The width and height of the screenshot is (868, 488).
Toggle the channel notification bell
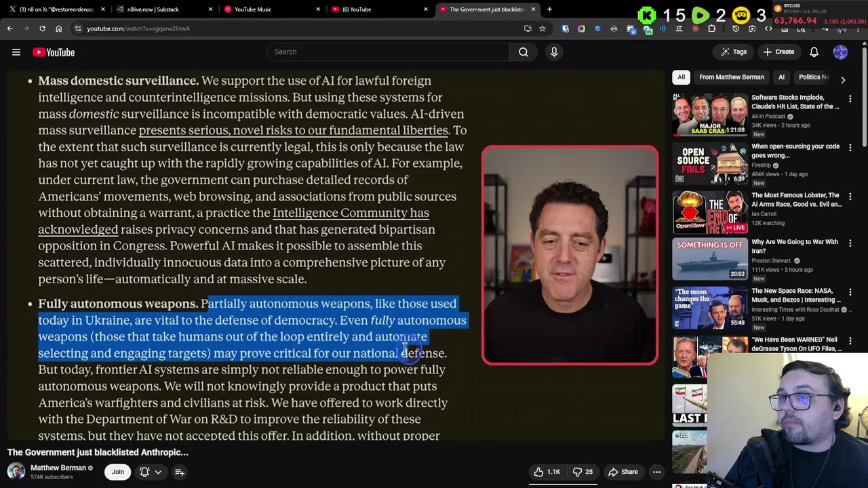point(144,472)
